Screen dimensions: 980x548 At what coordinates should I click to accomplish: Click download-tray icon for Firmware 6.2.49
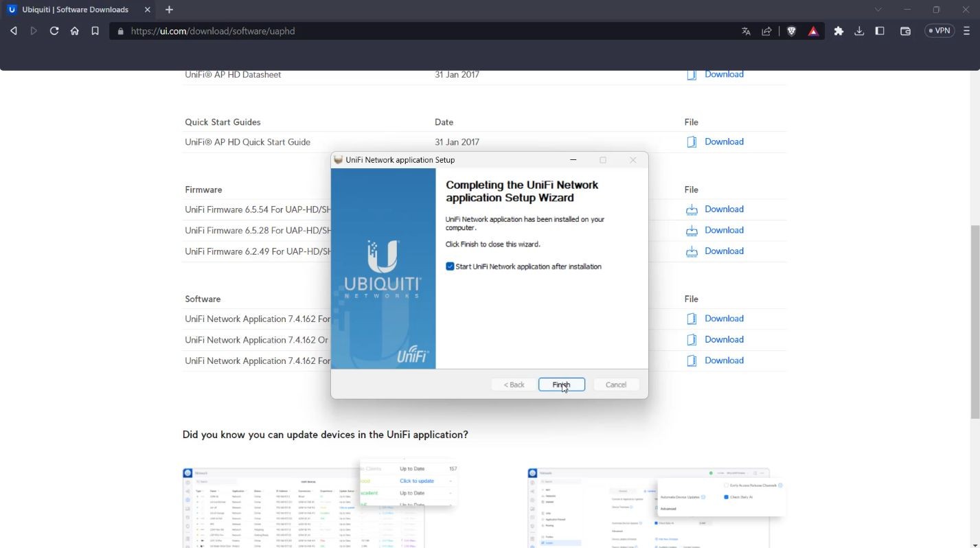pos(692,251)
